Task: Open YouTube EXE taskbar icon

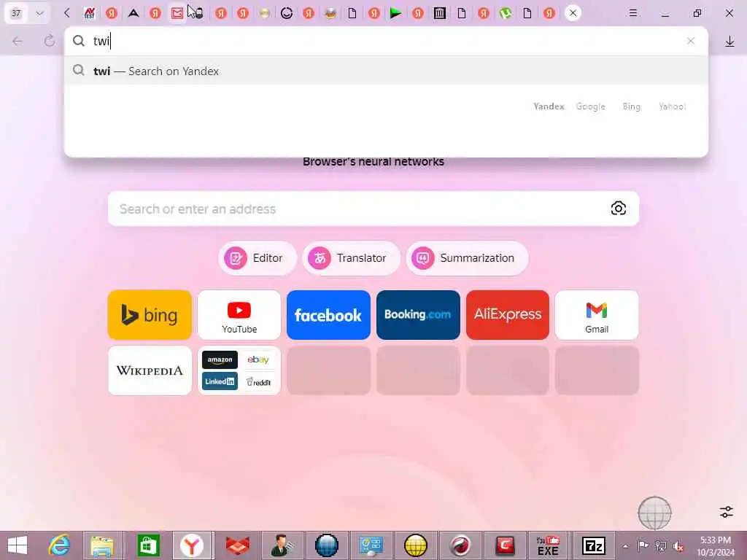Action: (548, 545)
